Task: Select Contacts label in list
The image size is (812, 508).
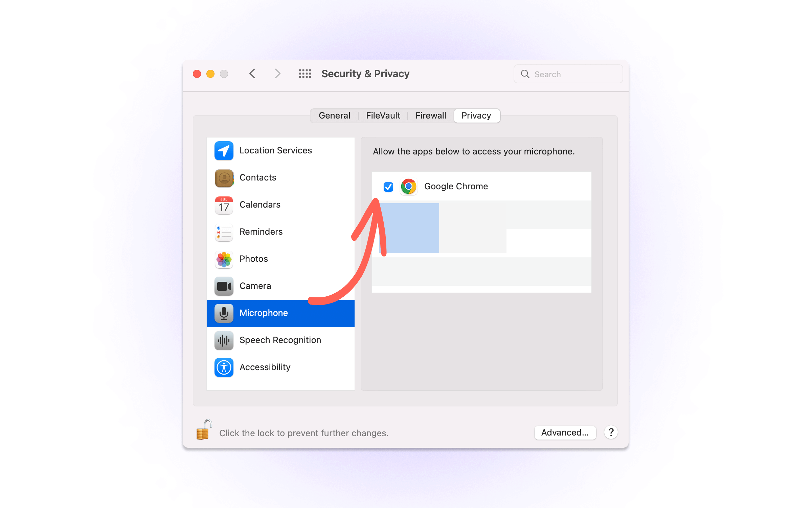Action: pyautogui.click(x=258, y=177)
